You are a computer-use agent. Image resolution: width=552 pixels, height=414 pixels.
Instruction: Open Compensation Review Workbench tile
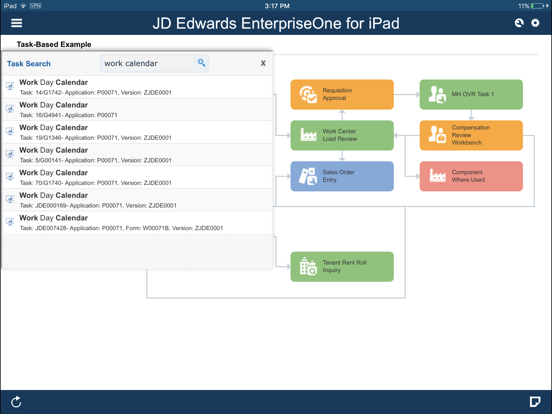(471, 135)
